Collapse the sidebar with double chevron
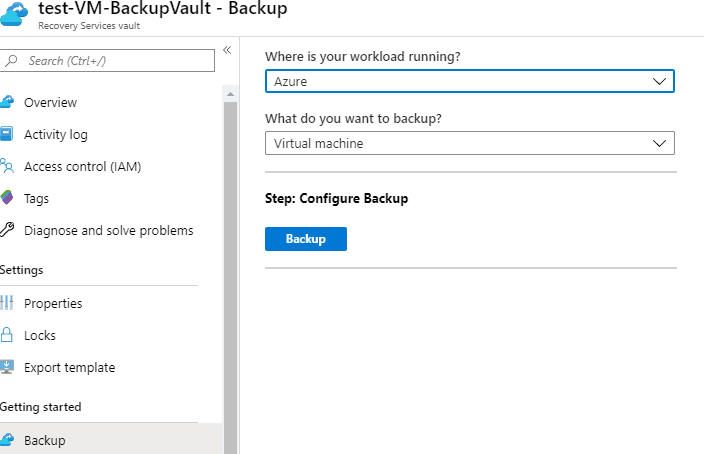Viewport: 704px width, 454px height. (227, 50)
